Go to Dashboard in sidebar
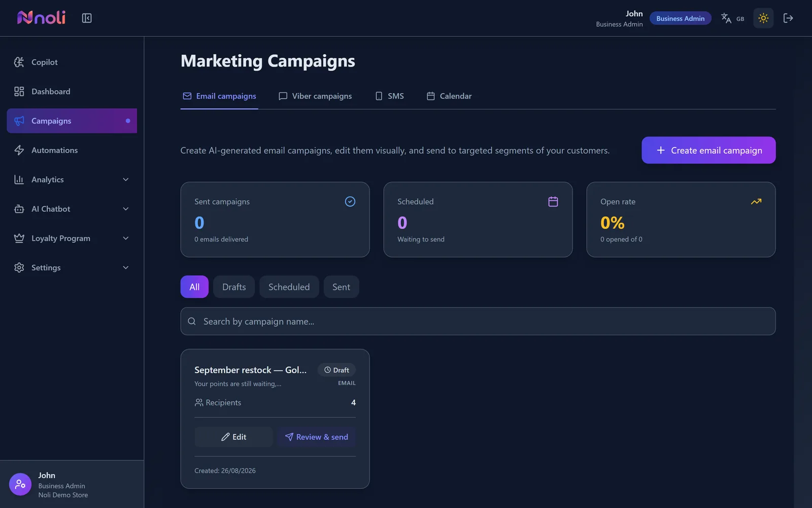Image resolution: width=812 pixels, height=508 pixels. [72, 91]
